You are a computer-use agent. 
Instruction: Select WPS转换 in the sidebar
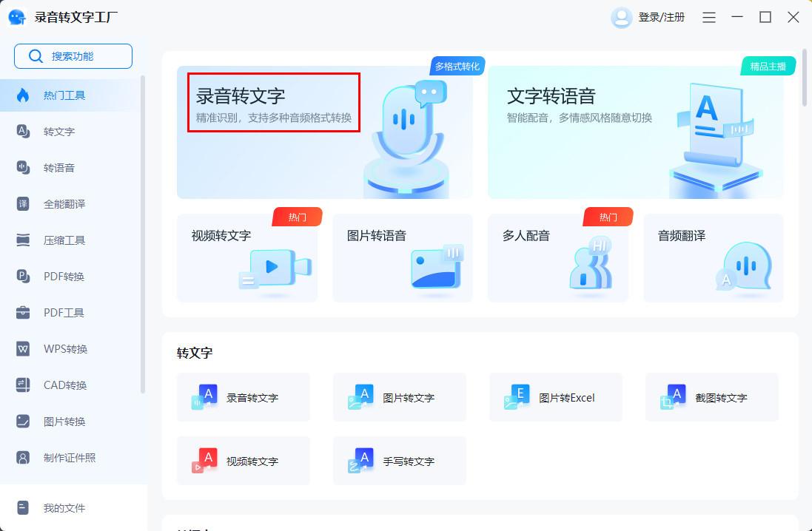click(x=70, y=349)
